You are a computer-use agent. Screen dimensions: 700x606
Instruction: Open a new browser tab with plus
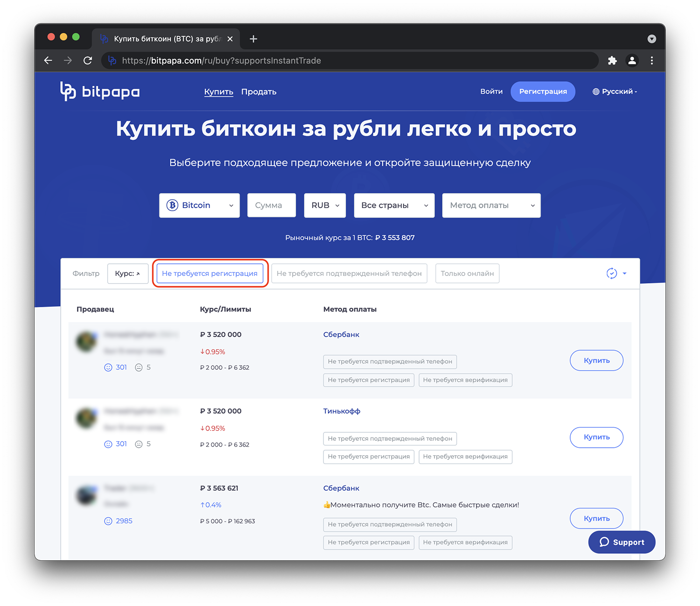253,39
